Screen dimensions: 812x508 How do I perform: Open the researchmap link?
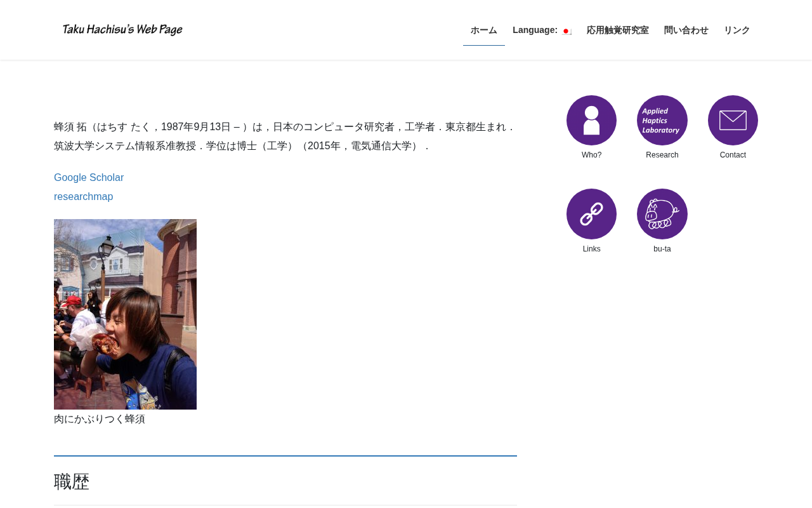pos(84,197)
